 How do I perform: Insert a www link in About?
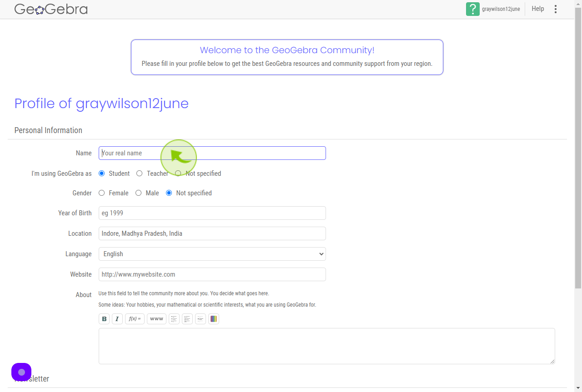(x=156, y=319)
